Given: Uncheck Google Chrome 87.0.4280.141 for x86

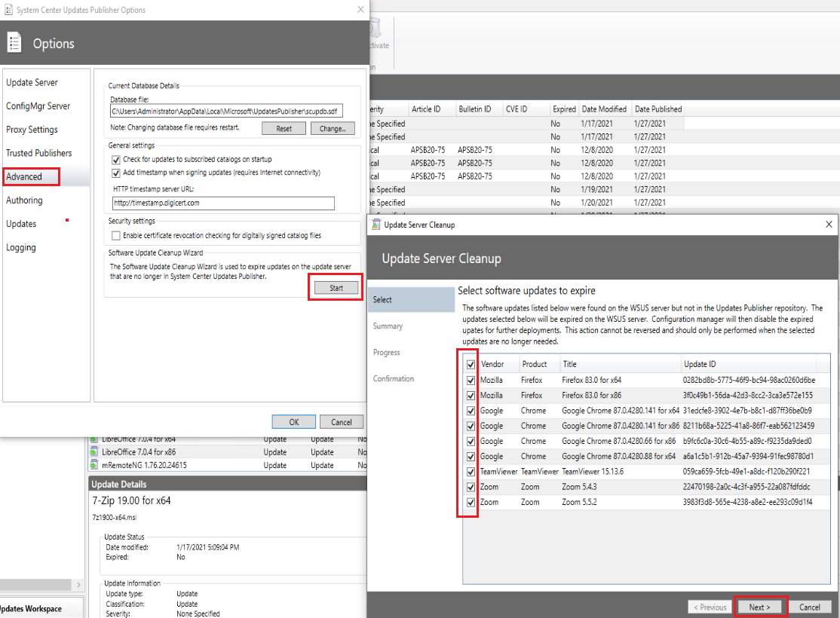Looking at the screenshot, I should pos(471,427).
